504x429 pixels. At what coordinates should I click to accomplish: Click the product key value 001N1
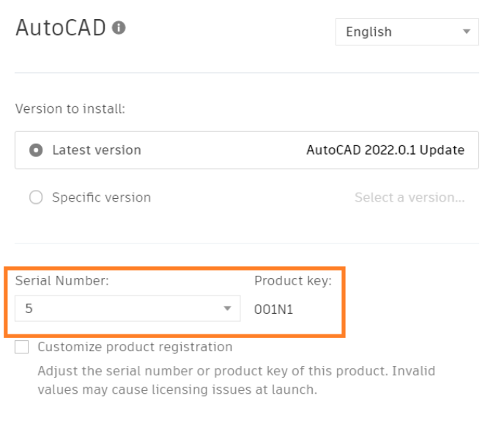273,309
